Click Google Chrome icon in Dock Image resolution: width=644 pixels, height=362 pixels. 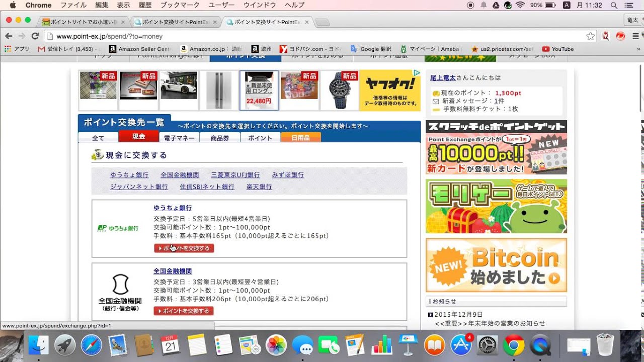click(514, 345)
